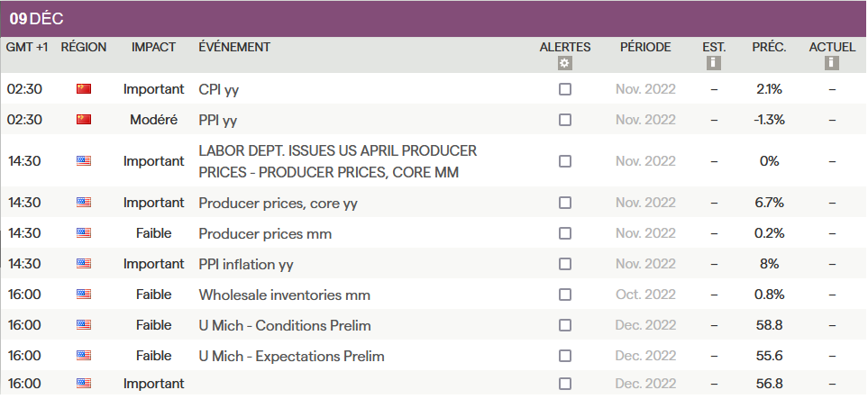Click the ACTUEL column info icon
This screenshot has height=399, width=868.
pos(832,63)
